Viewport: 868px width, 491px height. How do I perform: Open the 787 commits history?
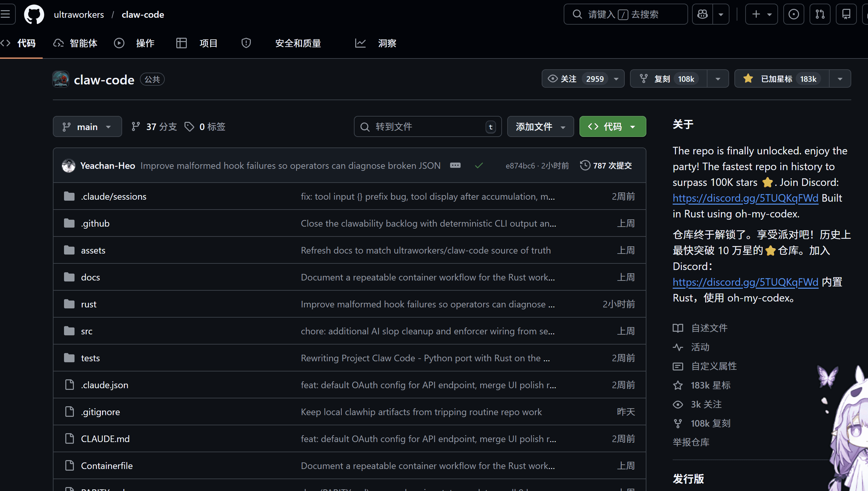[x=606, y=166]
